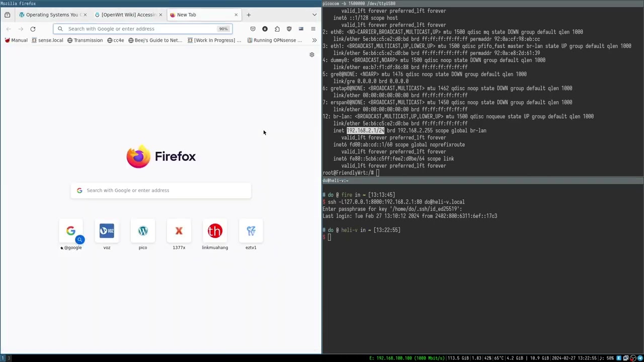Reset the 90% zoom level badge

(223, 29)
